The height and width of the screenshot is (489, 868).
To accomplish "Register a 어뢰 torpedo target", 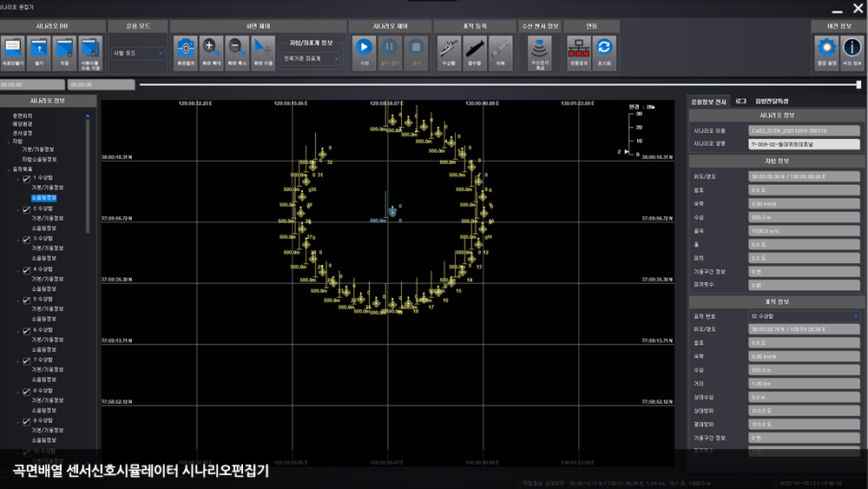I will [501, 53].
